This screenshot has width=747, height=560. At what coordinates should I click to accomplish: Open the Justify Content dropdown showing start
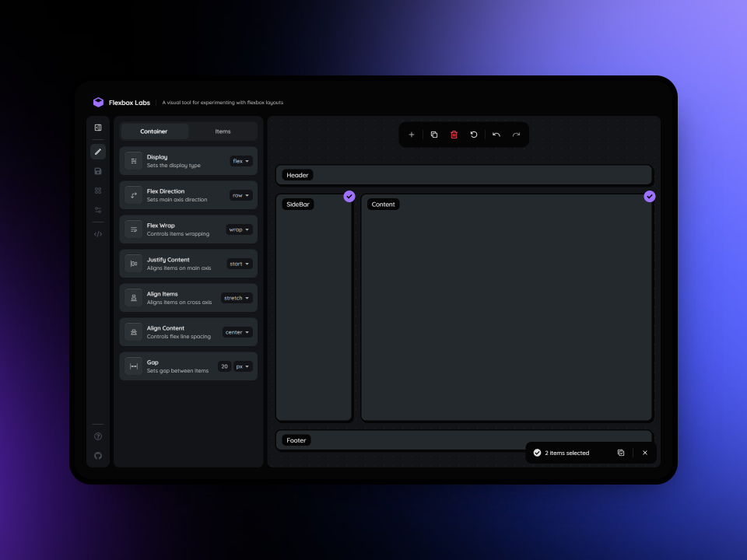click(238, 264)
